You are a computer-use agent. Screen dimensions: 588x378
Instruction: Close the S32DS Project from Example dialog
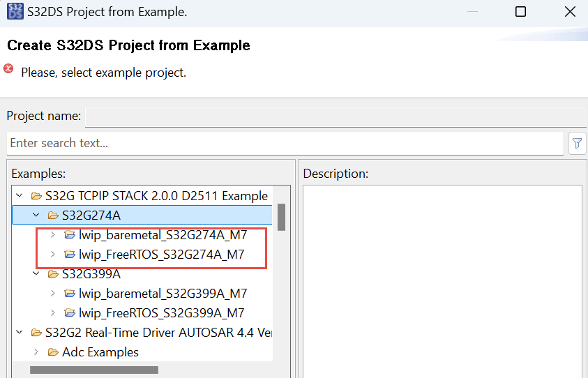pos(570,12)
